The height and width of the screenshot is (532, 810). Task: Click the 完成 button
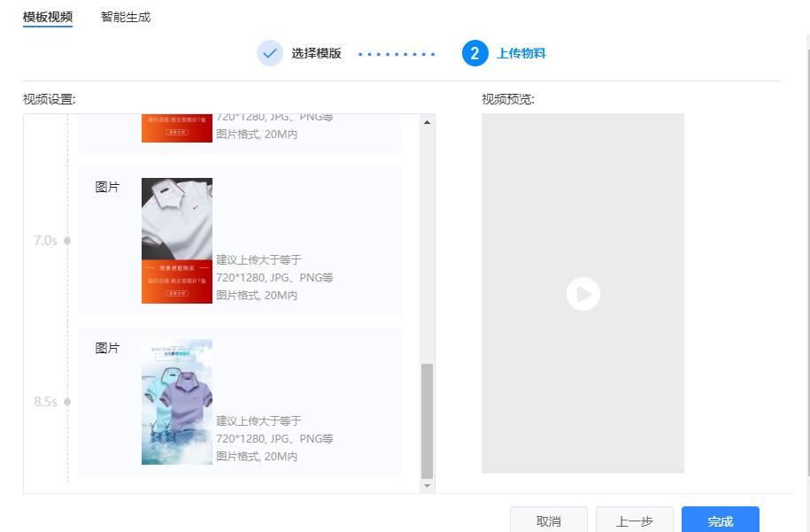coord(720,521)
